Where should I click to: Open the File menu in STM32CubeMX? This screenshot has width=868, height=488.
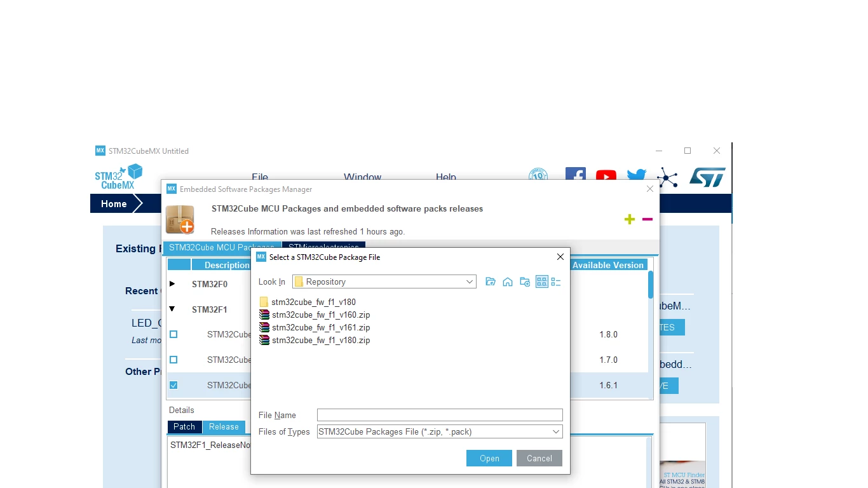click(260, 177)
